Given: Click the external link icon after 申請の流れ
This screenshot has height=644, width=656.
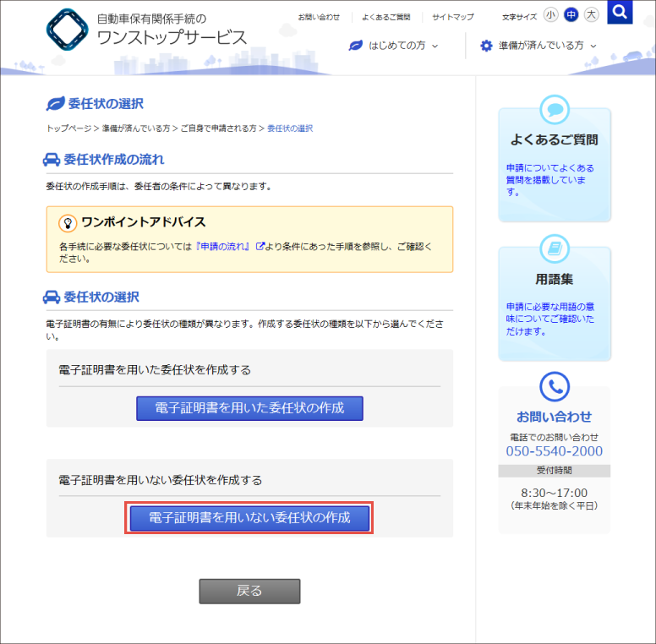Looking at the screenshot, I should coord(260,246).
